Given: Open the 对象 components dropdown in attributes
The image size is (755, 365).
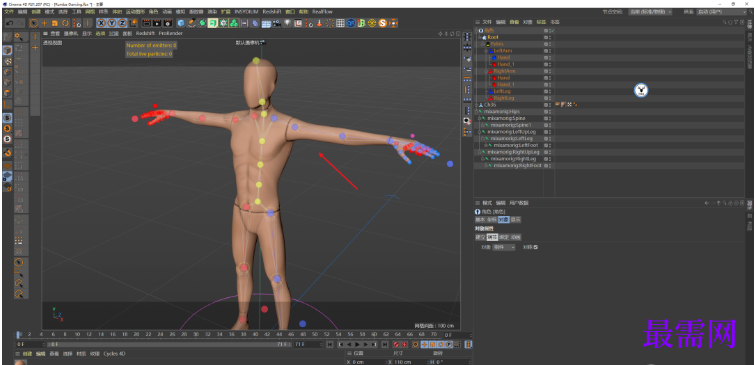Looking at the screenshot, I should [504, 247].
